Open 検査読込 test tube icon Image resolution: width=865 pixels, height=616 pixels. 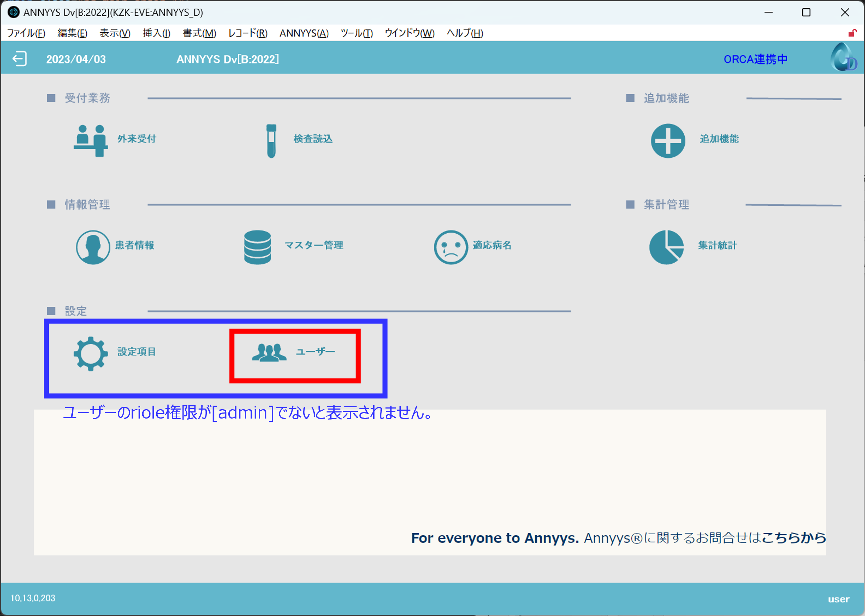tap(271, 141)
